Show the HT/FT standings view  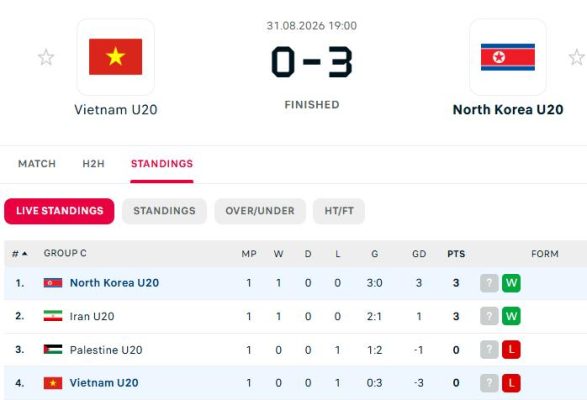(339, 211)
